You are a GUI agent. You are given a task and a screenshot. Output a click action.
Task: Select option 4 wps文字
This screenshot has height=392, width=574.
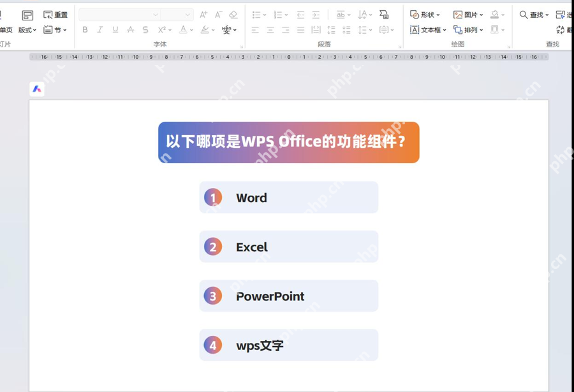pos(289,345)
